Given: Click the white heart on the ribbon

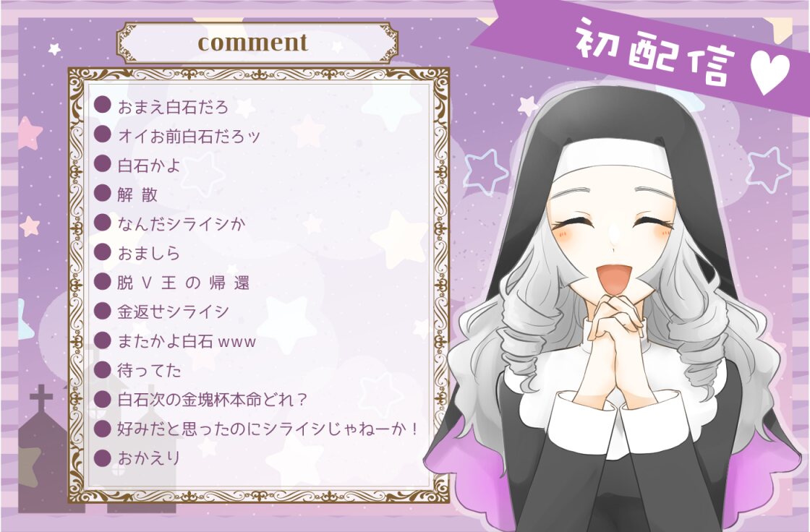Looking at the screenshot, I should pos(770,73).
